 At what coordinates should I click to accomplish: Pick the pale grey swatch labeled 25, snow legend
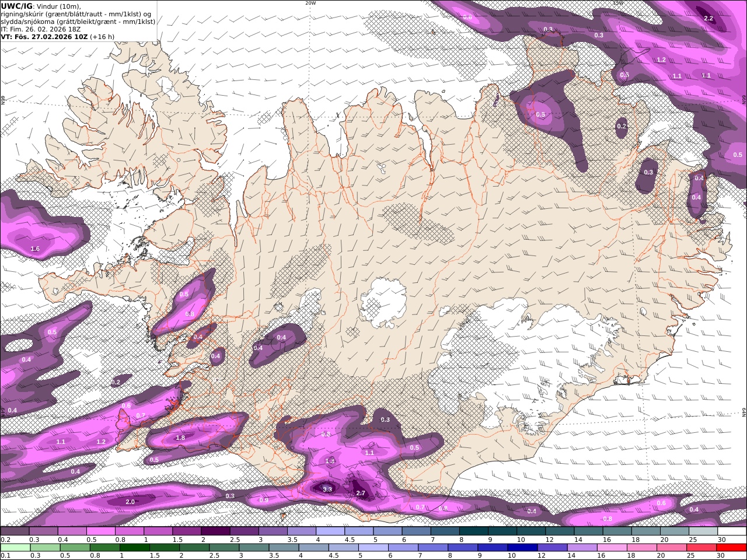point(703,531)
